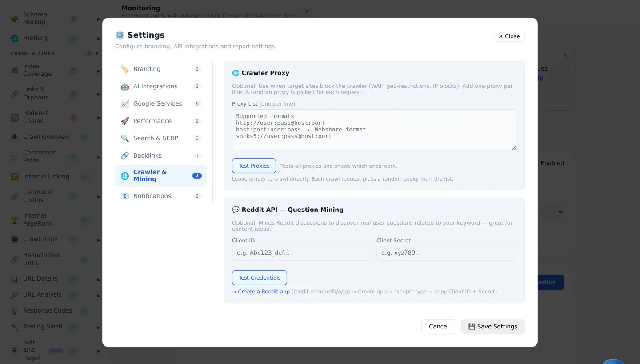Image resolution: width=640 pixels, height=364 pixels.
Task: Click the Crawl Traps sidebar icon
Action: (15, 239)
